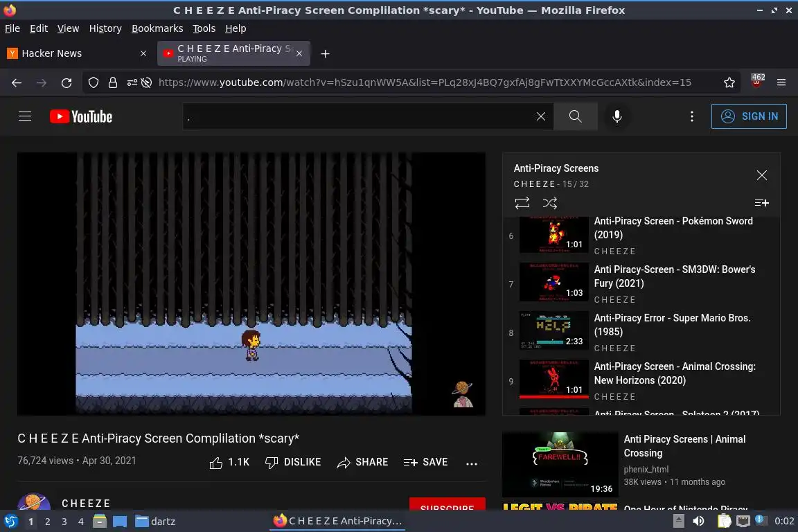The height and width of the screenshot is (532, 798).
Task: Search with your voice microphone
Action: click(617, 116)
